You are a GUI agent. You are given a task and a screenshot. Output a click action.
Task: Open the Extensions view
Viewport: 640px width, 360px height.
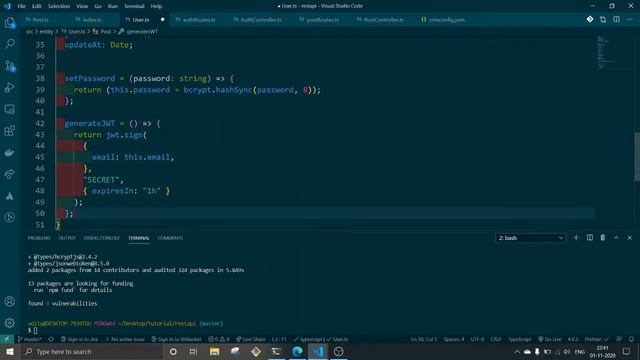[x=9, y=131]
